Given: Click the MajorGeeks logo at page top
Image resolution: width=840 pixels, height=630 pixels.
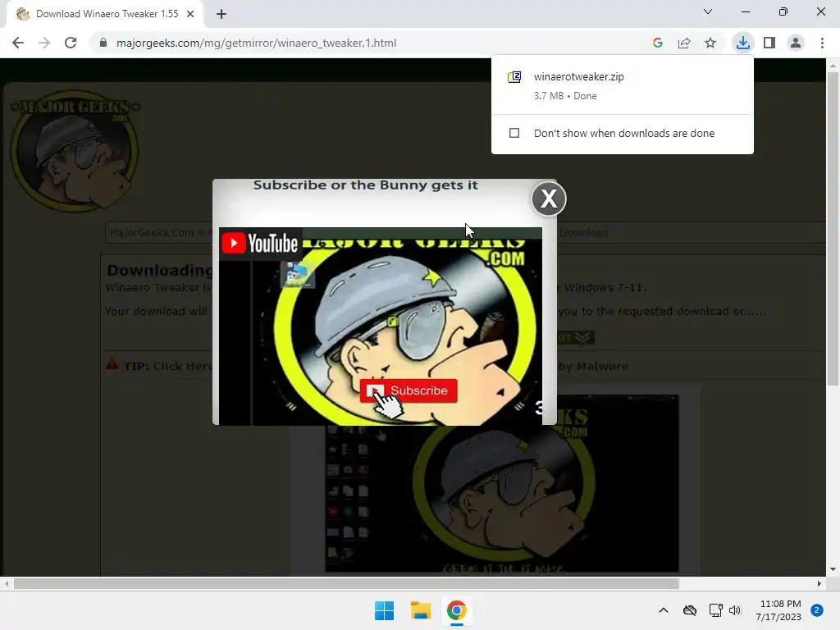Looking at the screenshot, I should point(75,152).
